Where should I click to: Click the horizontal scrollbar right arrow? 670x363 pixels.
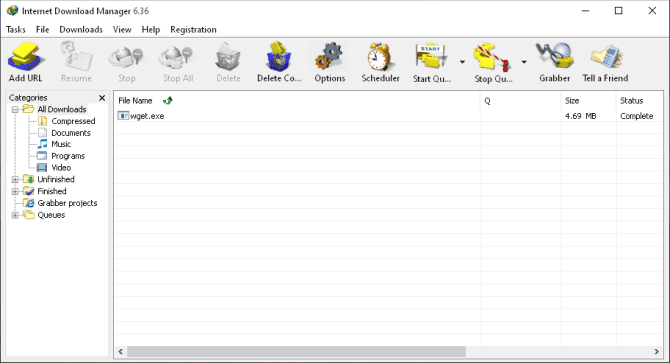[657, 351]
